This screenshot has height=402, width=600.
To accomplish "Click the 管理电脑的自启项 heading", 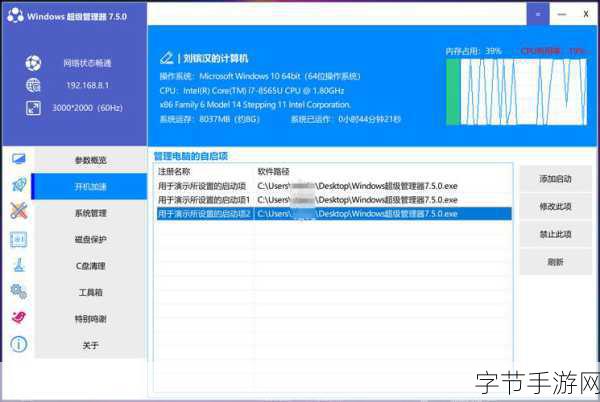I will pos(191,156).
